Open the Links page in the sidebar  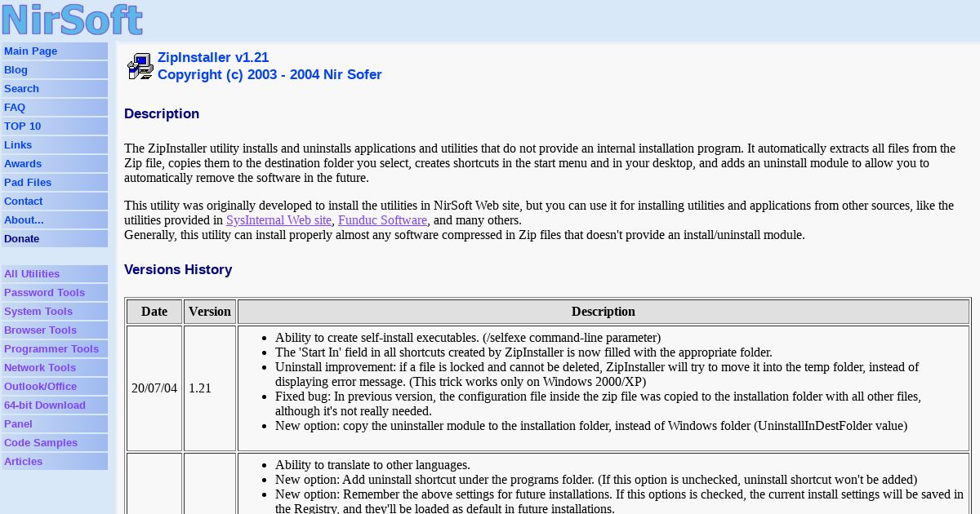(x=55, y=145)
